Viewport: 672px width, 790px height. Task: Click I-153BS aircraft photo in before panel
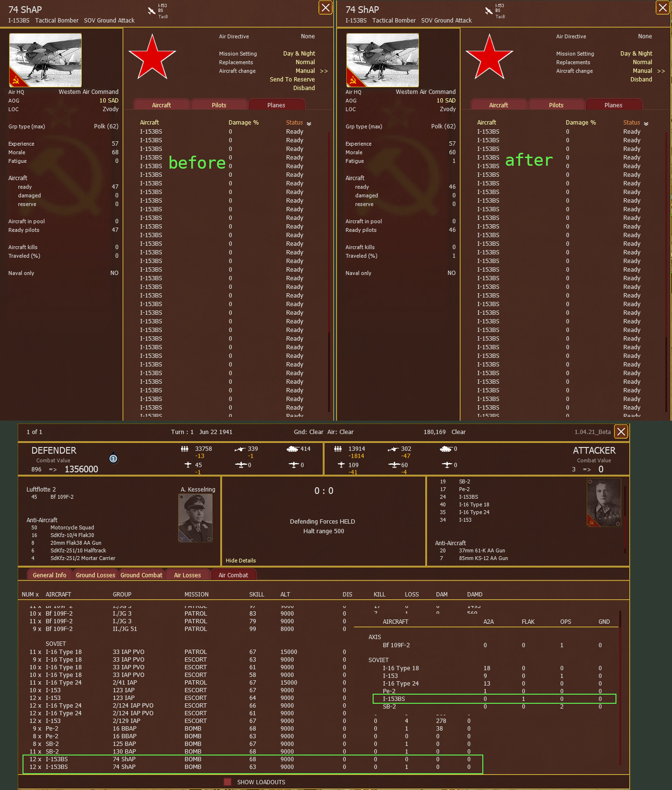tap(46, 60)
